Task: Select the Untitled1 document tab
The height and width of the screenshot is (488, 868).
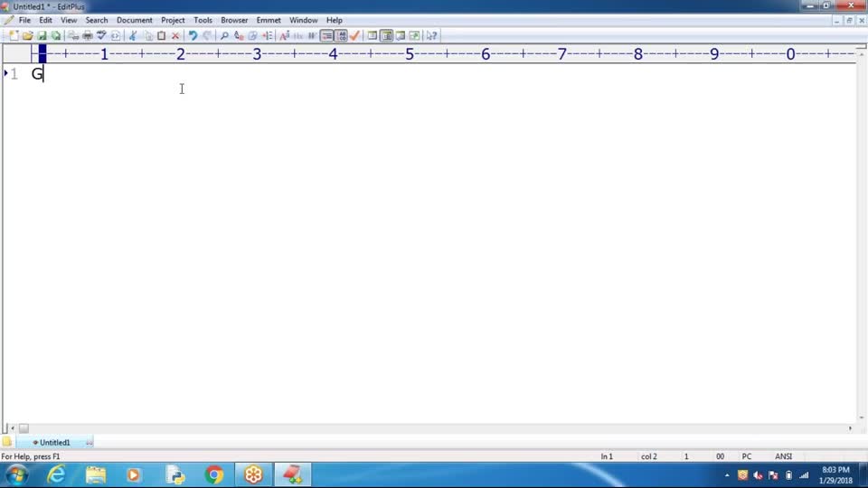Action: [x=54, y=443]
